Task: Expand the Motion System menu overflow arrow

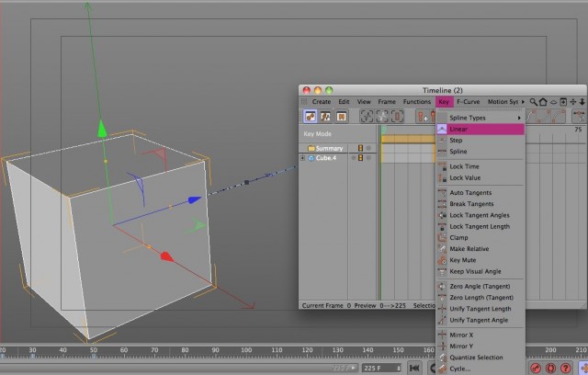Action: pyautogui.click(x=523, y=102)
